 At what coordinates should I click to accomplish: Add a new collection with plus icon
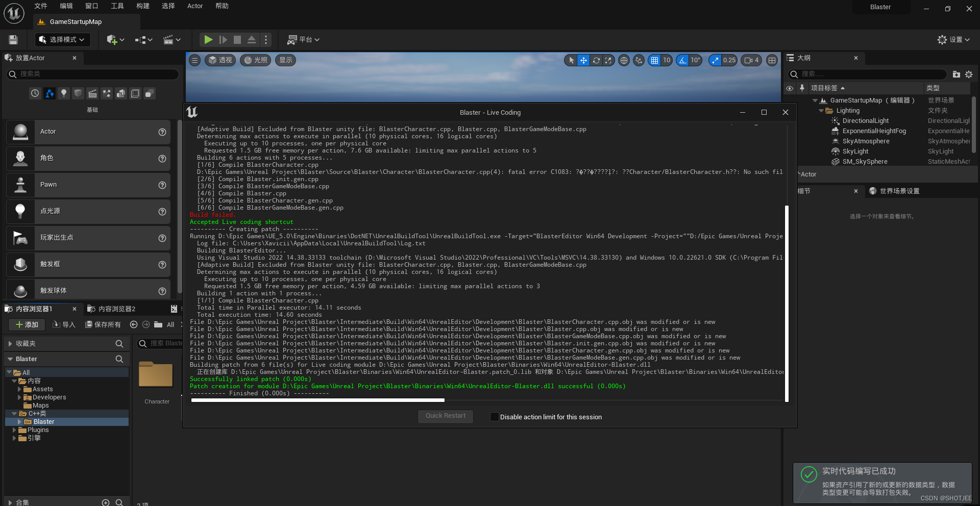pos(106,502)
